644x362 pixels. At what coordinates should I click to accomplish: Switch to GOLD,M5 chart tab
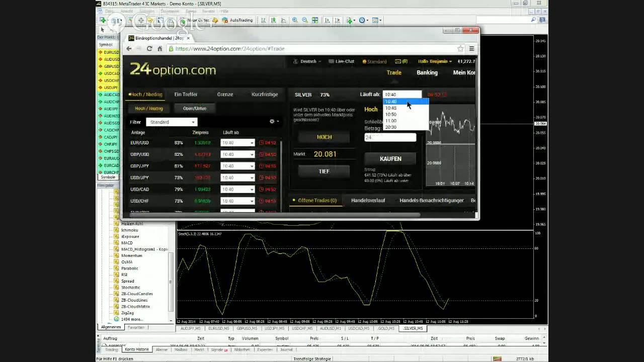[x=386, y=328]
